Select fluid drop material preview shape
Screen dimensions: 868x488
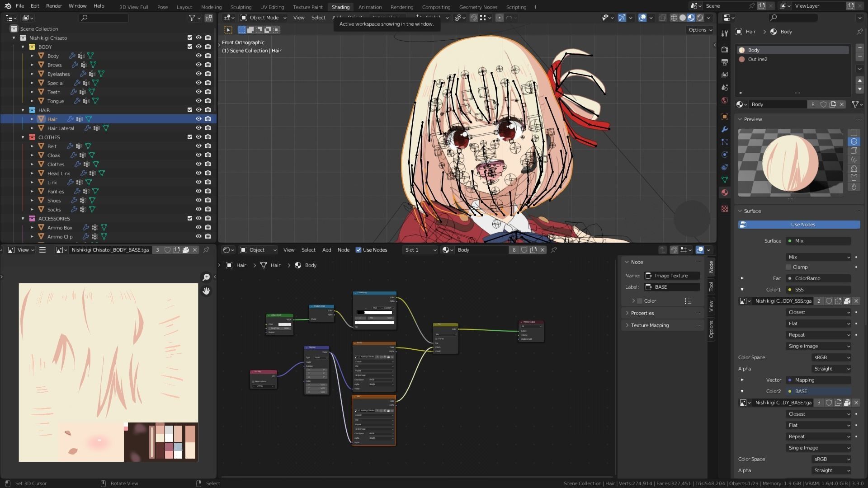point(854,187)
